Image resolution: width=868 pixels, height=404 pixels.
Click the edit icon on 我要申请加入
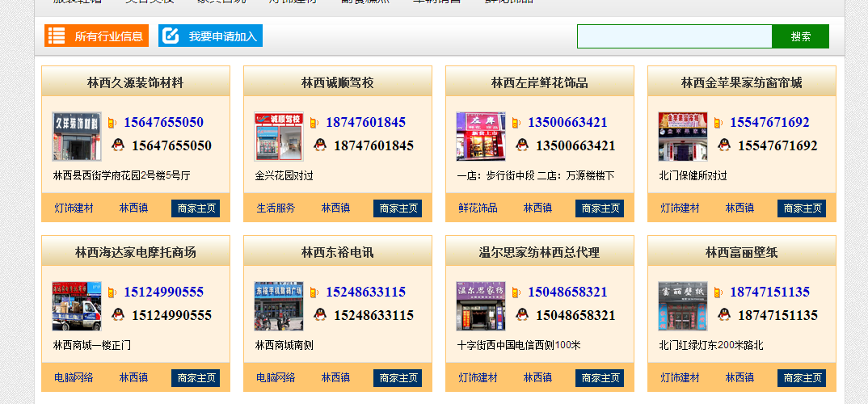point(170,36)
